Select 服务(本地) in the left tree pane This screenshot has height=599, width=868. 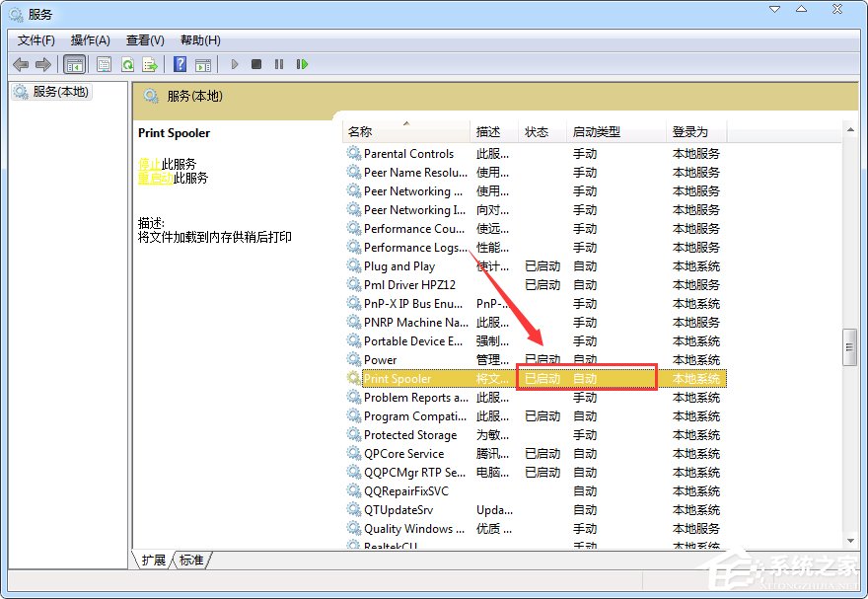(x=61, y=91)
